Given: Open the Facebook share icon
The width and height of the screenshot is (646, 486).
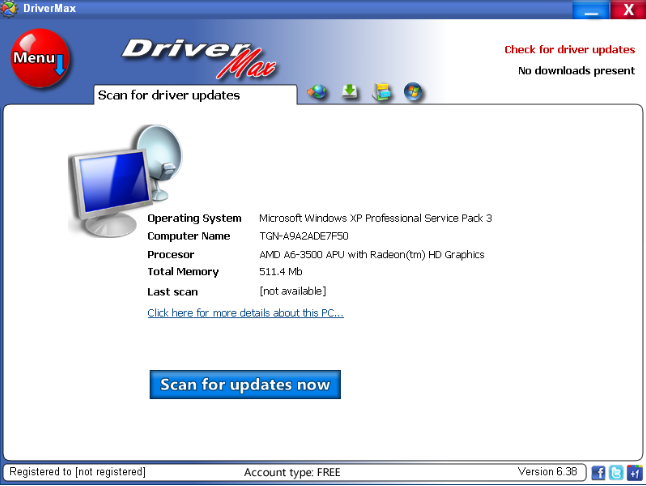Looking at the screenshot, I should click(598, 472).
